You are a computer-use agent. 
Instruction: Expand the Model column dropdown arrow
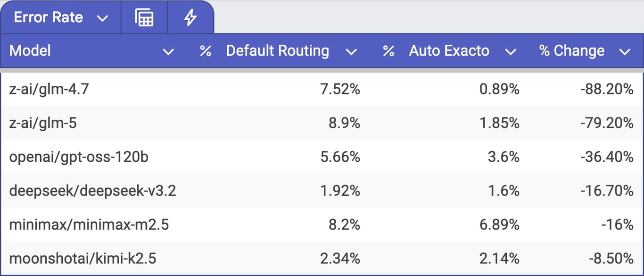168,52
